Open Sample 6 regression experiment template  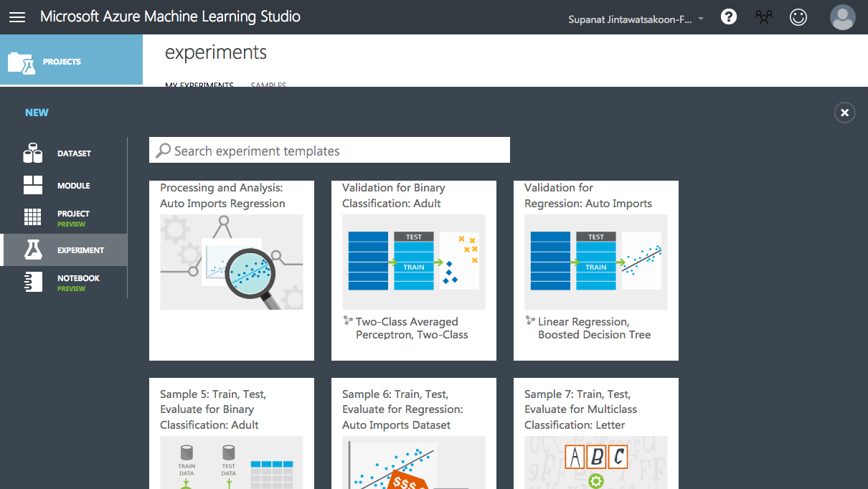414,430
